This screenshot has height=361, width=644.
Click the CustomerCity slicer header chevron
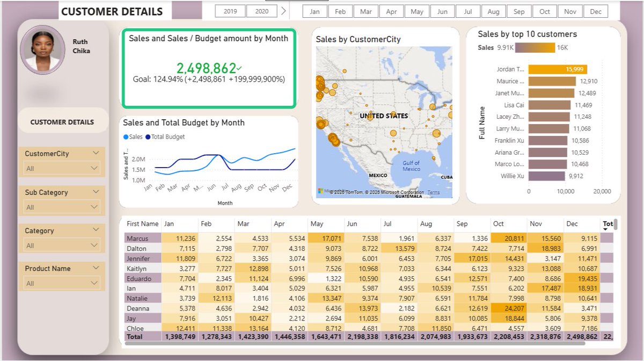point(96,154)
